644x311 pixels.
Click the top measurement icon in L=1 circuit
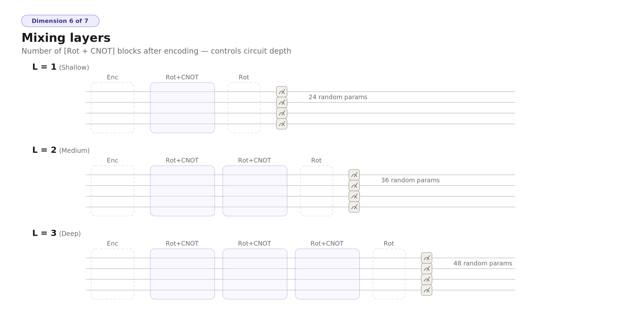pos(282,92)
